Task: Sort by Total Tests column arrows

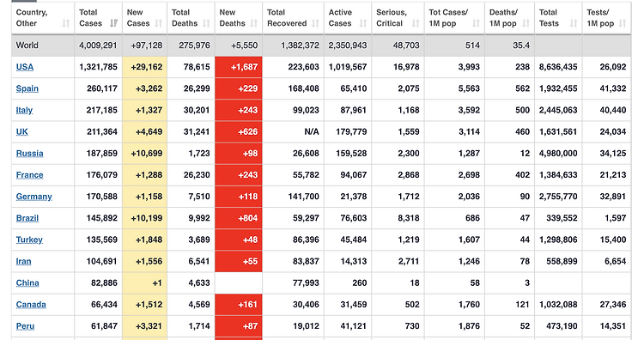Action: 574,23
